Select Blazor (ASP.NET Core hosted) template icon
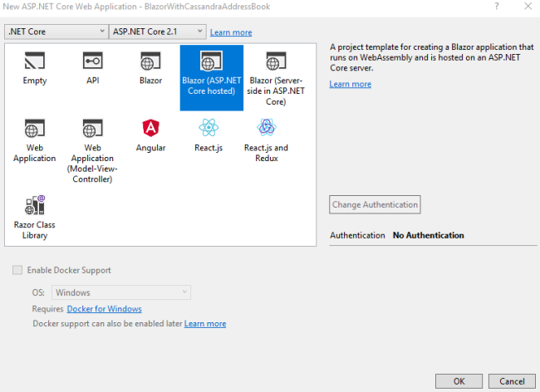 click(x=212, y=61)
